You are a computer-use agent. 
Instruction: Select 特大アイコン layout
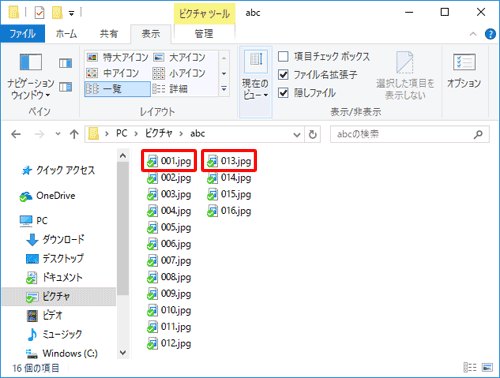pyautogui.click(x=117, y=57)
